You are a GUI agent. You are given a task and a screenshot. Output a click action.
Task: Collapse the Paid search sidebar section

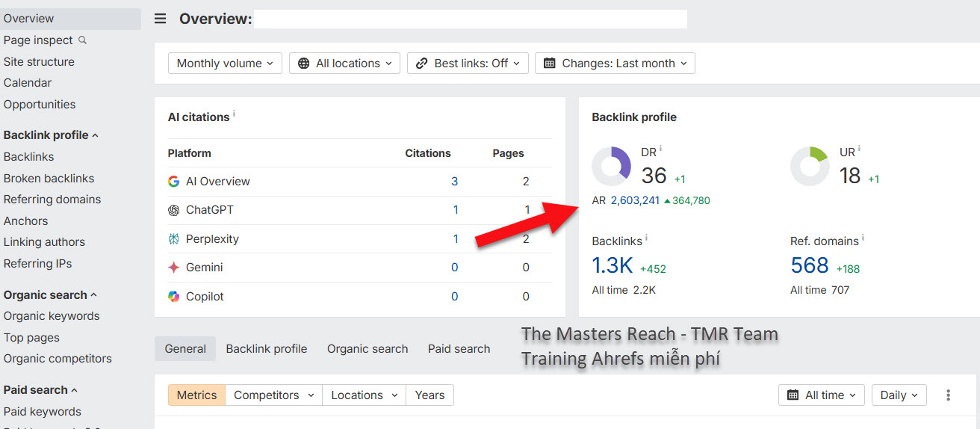(x=40, y=390)
